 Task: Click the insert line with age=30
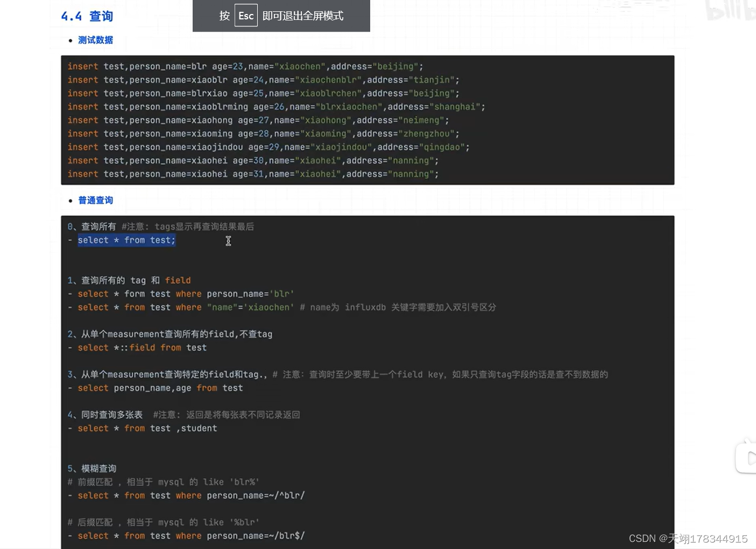[253, 161]
